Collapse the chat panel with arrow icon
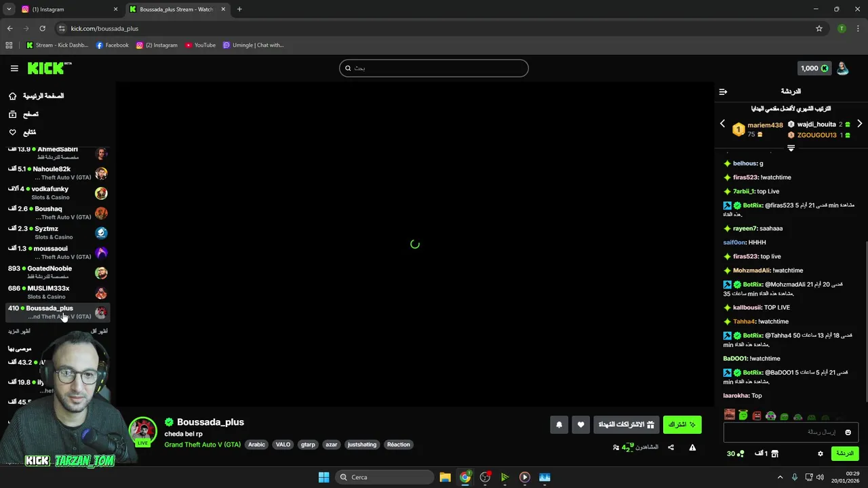Image resolution: width=868 pixels, height=488 pixels. 723,91
